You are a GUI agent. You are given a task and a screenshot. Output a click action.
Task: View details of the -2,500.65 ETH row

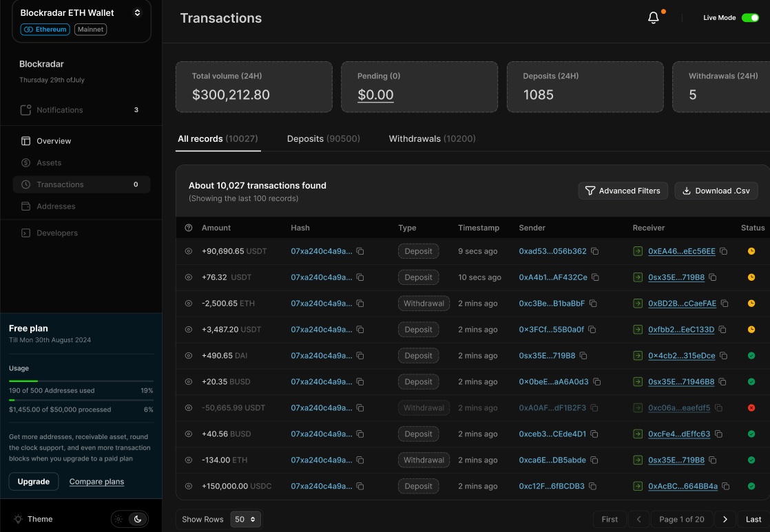point(189,304)
